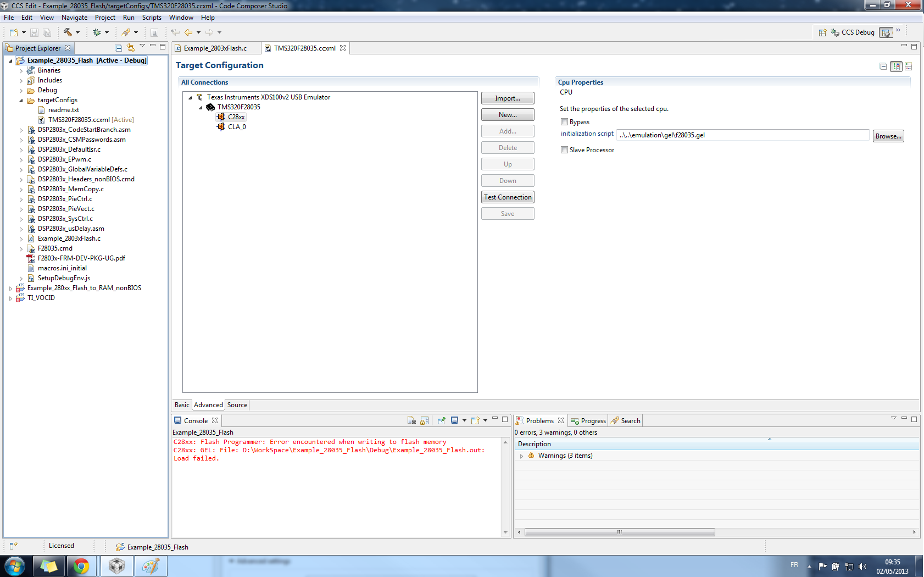This screenshot has height=577, width=924.
Task: Click the Clear Console icon
Action: (411, 420)
